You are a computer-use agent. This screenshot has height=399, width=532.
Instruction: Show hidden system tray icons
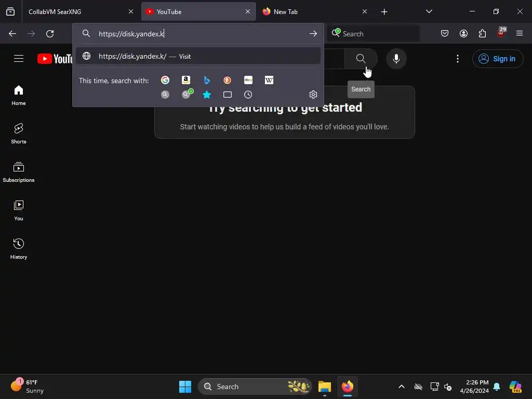[402, 387]
